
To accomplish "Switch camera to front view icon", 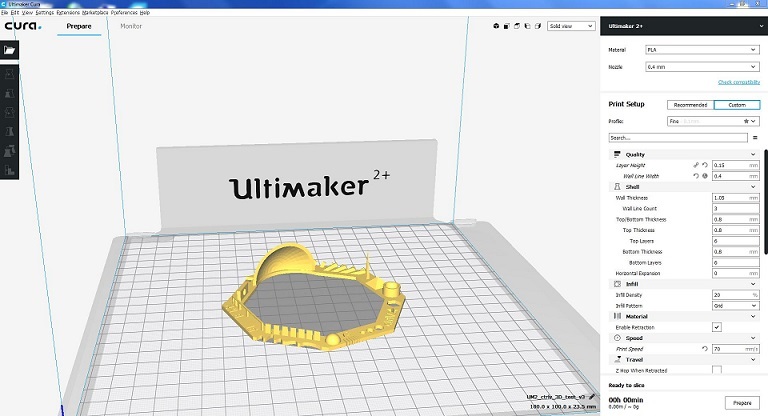I will coord(506,26).
